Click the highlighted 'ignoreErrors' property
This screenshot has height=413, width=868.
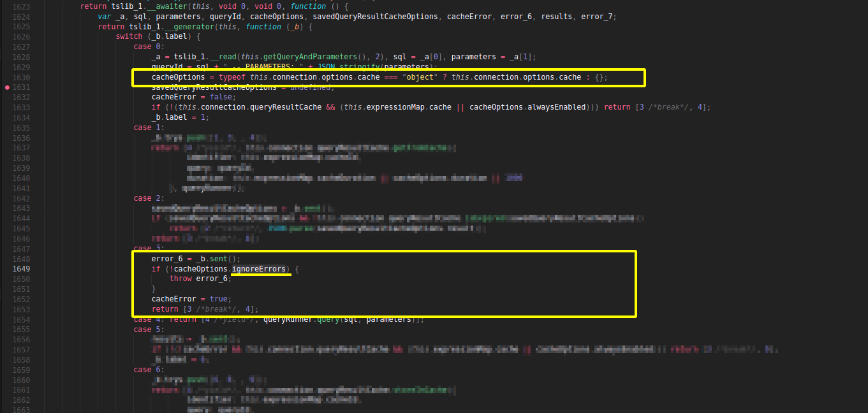coord(258,269)
